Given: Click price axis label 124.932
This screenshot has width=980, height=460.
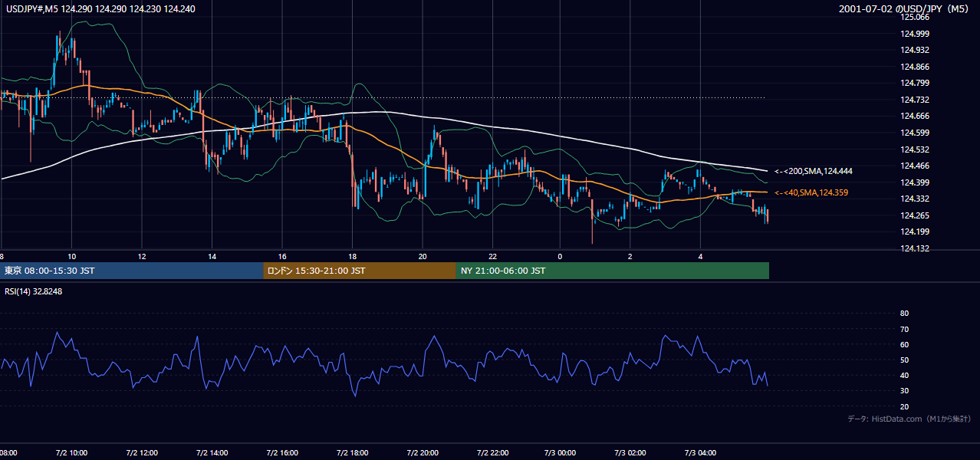Looking at the screenshot, I should pyautogui.click(x=916, y=50).
